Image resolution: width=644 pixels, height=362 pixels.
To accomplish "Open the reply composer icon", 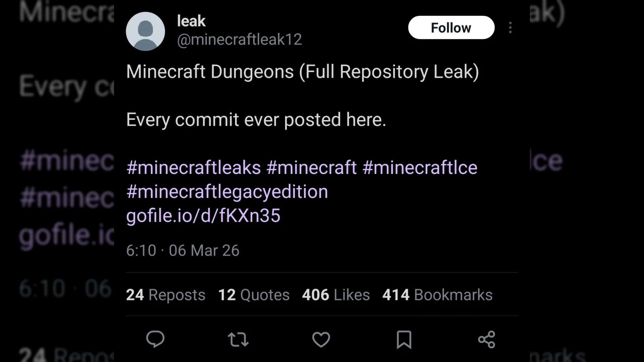I will [155, 340].
